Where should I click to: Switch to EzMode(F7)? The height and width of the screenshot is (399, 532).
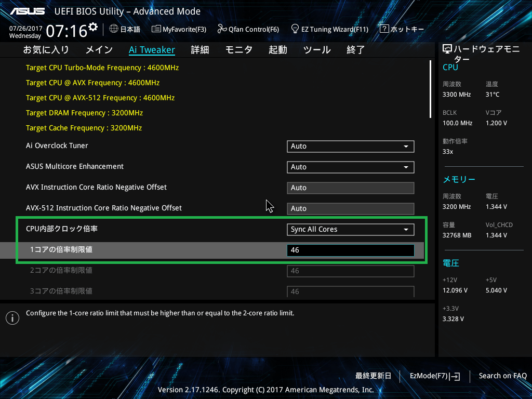435,376
